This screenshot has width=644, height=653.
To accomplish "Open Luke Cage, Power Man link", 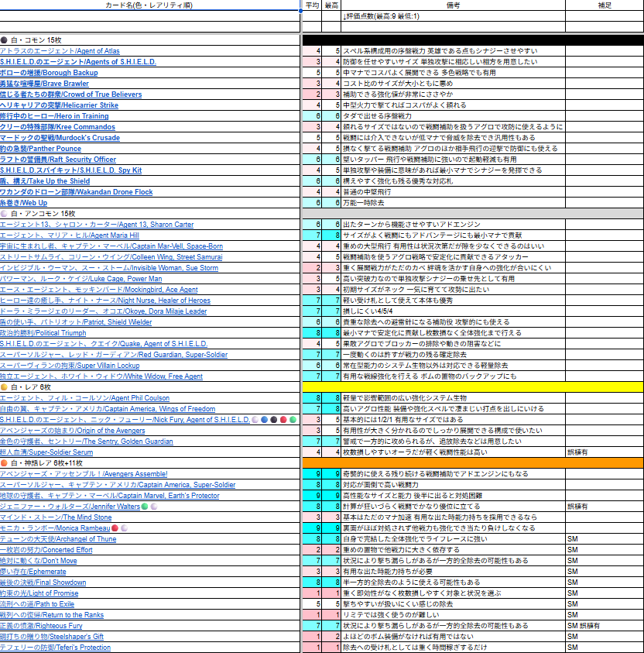I will coord(80,279).
